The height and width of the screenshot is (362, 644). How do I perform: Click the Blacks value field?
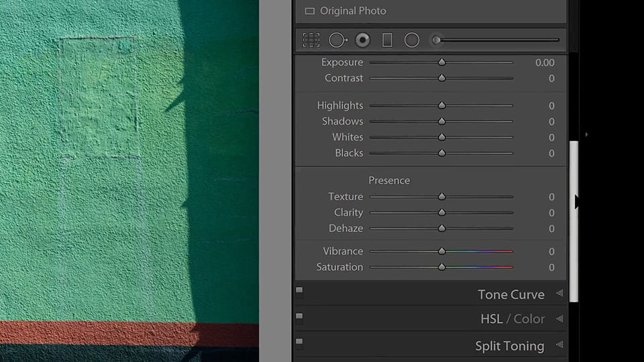coord(551,154)
